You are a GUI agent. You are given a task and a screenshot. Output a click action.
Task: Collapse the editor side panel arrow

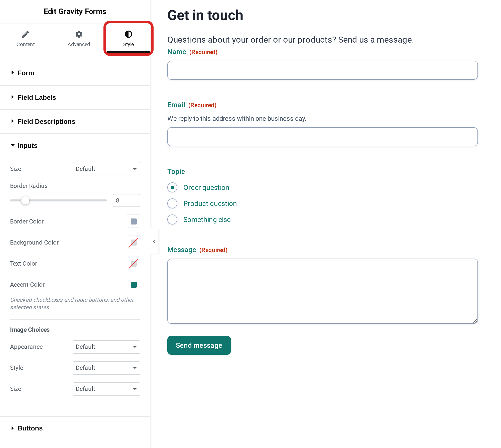(x=154, y=241)
